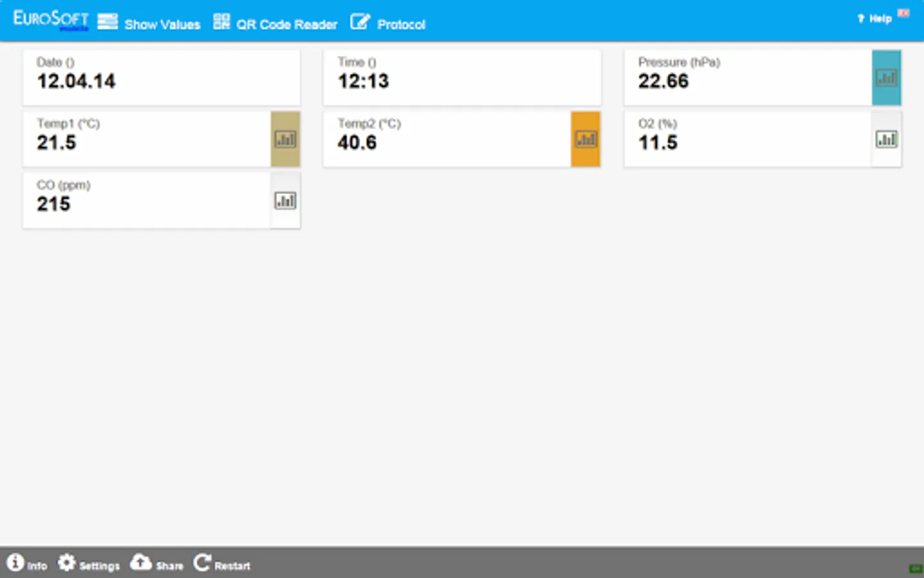Click the QR code icon
This screenshot has height=578, width=924.
(x=221, y=22)
